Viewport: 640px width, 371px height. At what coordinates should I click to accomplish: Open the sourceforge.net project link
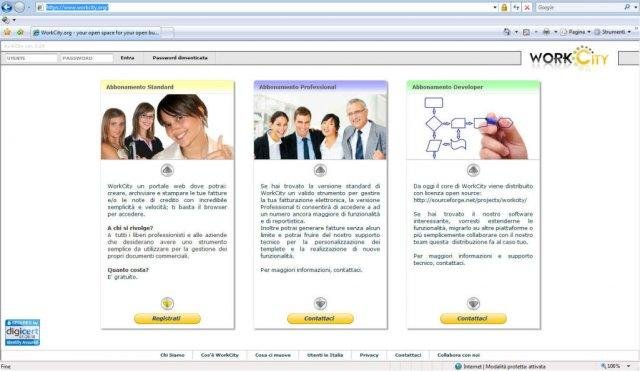coord(470,200)
